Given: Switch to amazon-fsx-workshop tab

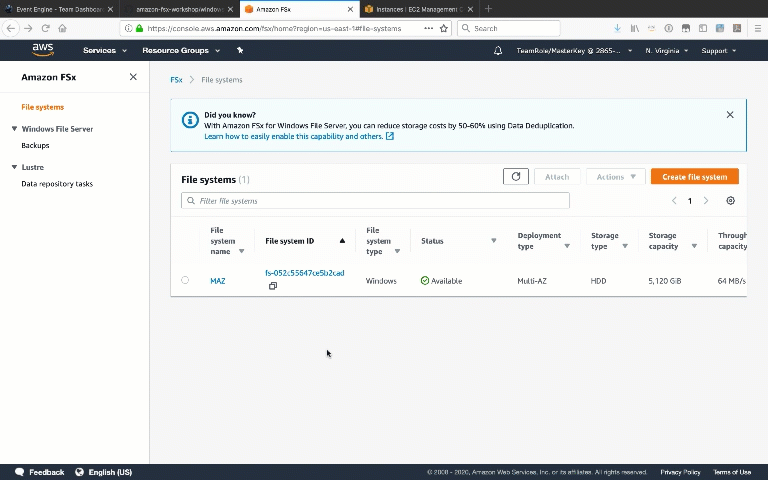Looking at the screenshot, I should click(x=179, y=9).
